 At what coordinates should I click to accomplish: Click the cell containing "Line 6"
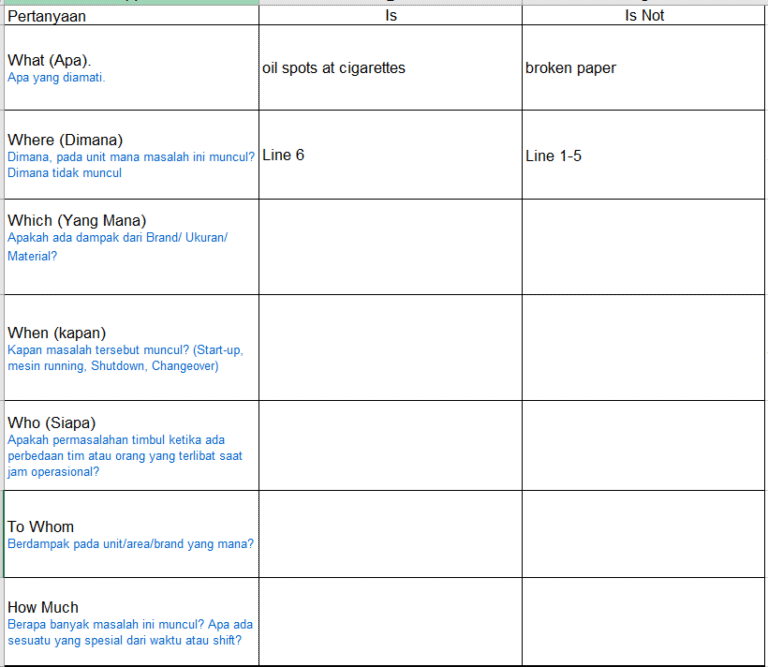(390, 155)
